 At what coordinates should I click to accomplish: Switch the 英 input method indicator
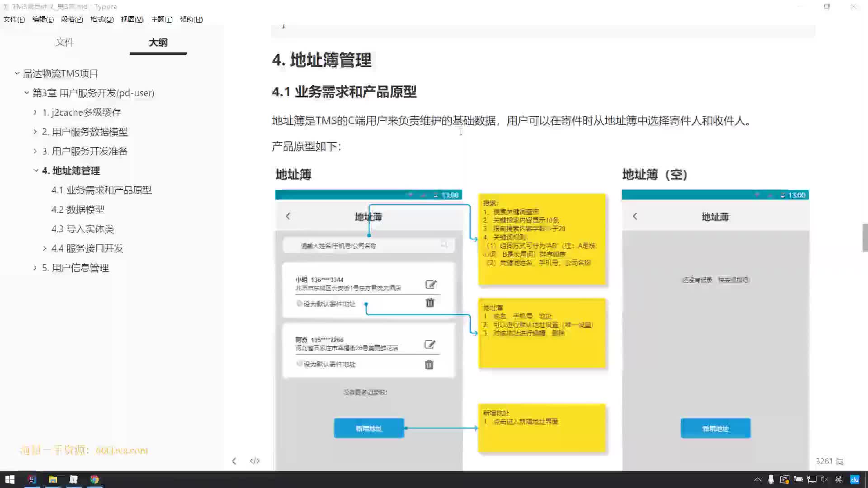click(x=839, y=479)
